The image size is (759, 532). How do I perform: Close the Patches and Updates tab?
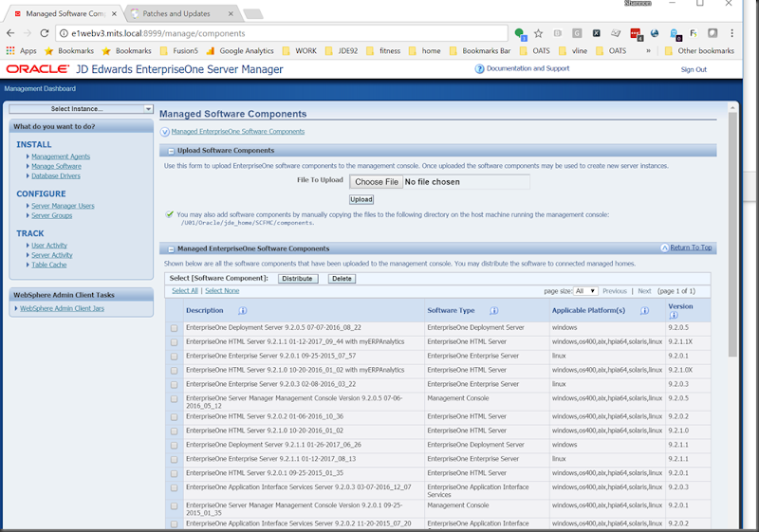[231, 13]
